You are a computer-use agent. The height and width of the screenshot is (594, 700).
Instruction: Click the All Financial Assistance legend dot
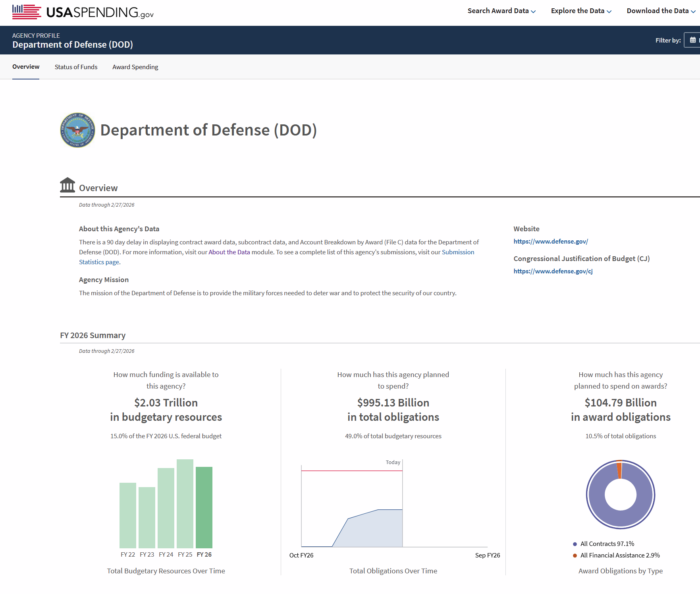575,555
